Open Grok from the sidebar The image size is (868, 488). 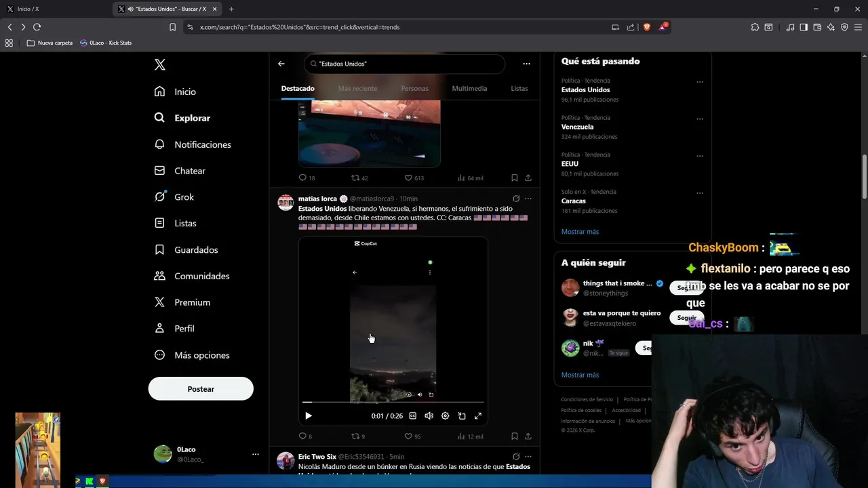point(174,197)
